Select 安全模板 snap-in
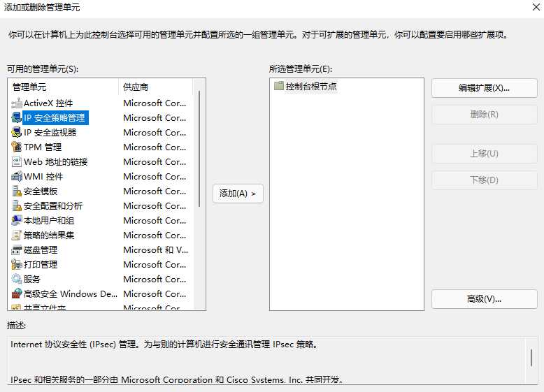The height and width of the screenshot is (392, 544). click(x=41, y=191)
